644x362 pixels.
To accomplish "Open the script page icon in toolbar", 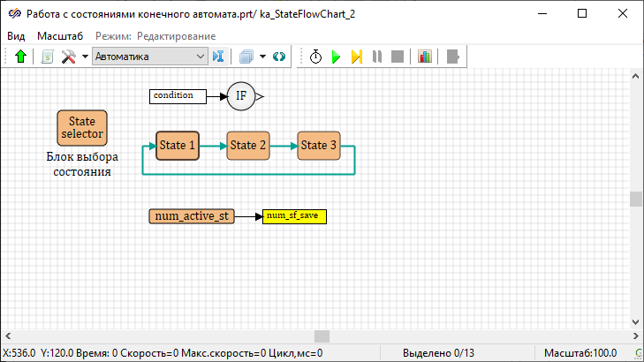I will [48, 57].
